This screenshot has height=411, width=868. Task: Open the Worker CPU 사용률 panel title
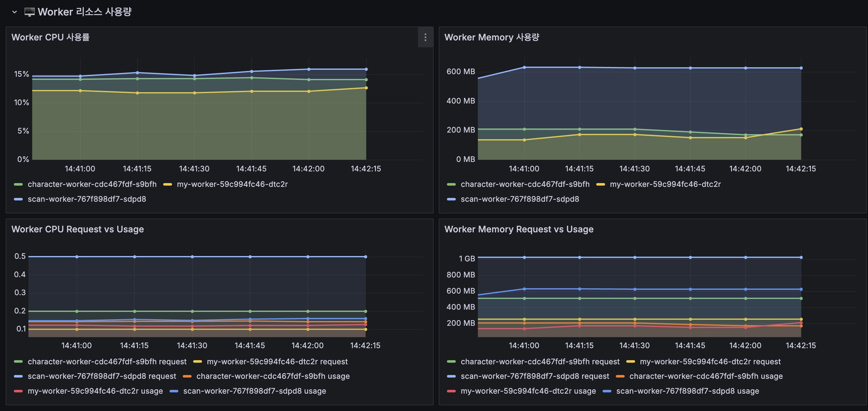click(x=51, y=37)
